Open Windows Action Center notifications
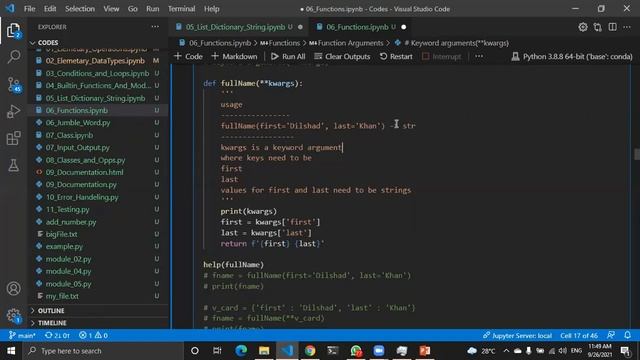640x360 pixels. point(625,351)
